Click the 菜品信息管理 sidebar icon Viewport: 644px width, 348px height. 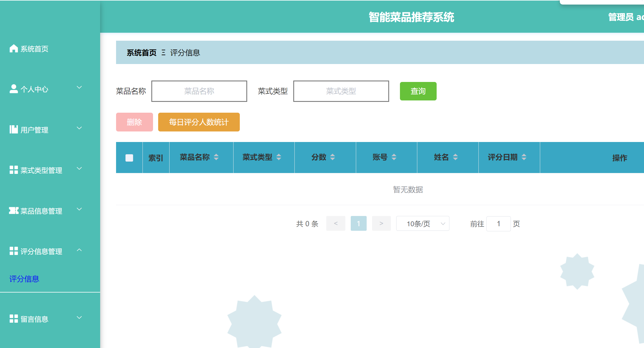13,211
